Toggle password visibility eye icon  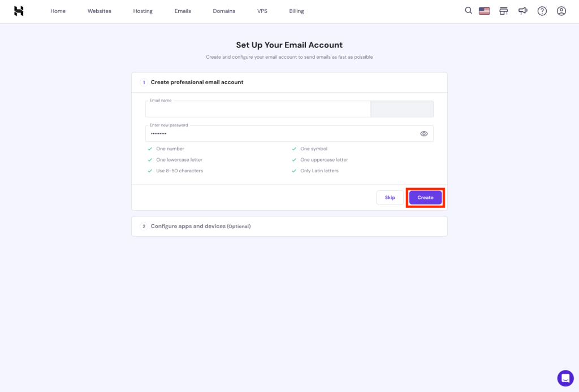(x=424, y=134)
